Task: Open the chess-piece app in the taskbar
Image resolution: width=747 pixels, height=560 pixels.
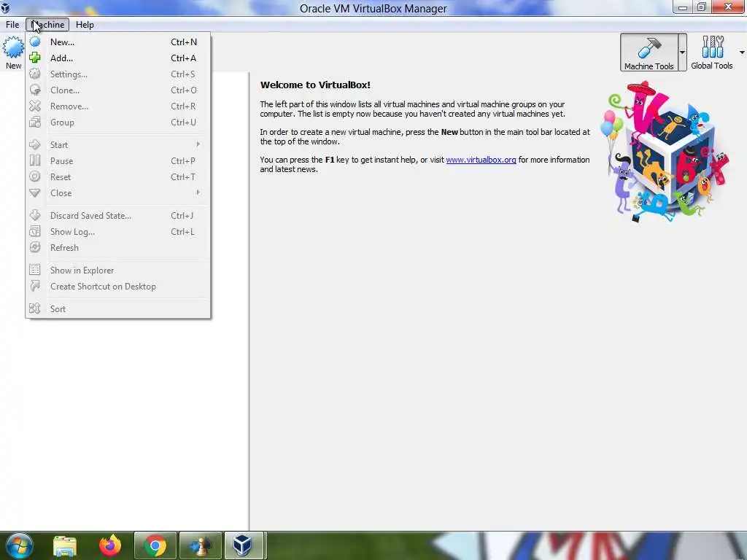Action: (x=201, y=545)
